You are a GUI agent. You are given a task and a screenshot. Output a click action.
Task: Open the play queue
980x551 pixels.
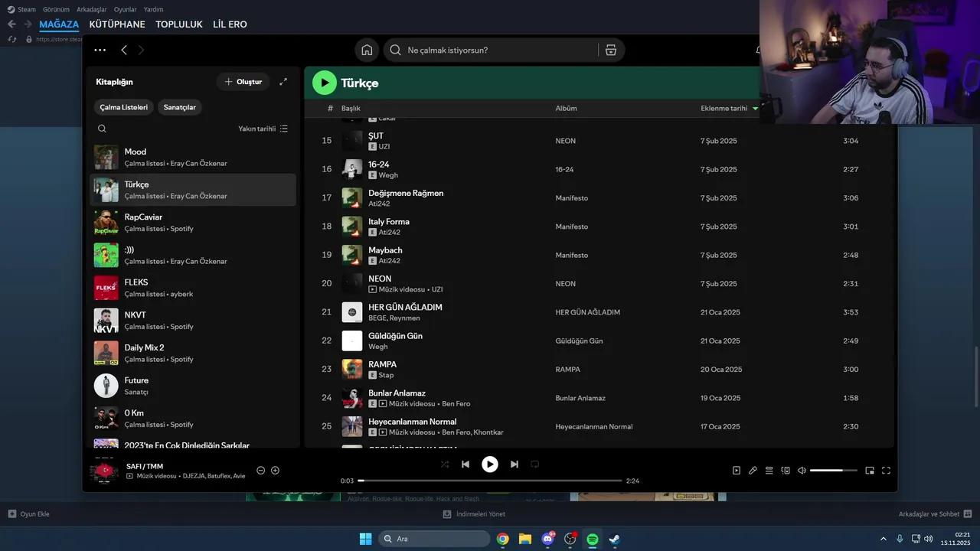click(x=769, y=471)
